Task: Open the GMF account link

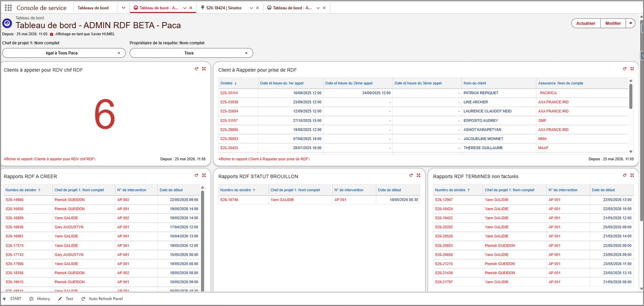Action: pyautogui.click(x=542, y=121)
